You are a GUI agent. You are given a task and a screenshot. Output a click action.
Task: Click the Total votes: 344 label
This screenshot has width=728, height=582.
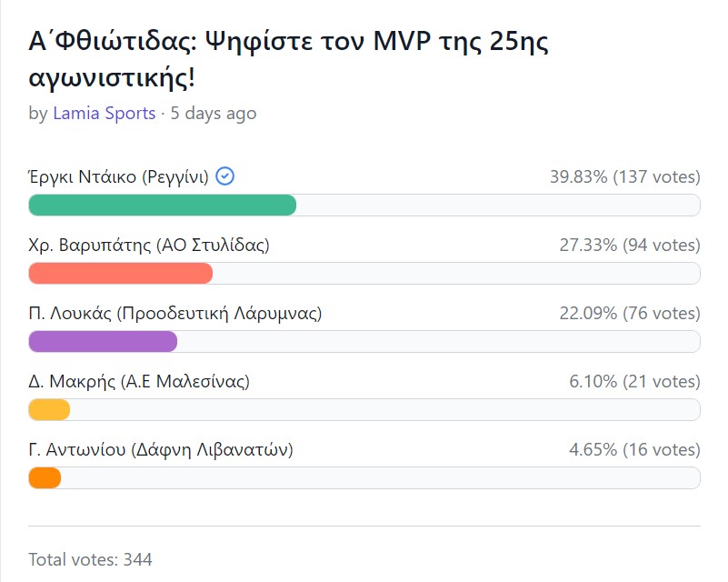[91, 559]
